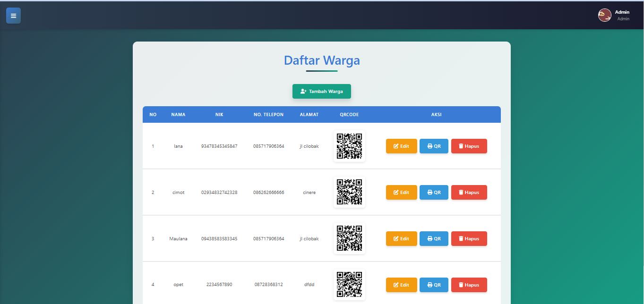Delete lana with Hapus button
Image resolution: width=644 pixels, height=304 pixels.
pyautogui.click(x=469, y=146)
